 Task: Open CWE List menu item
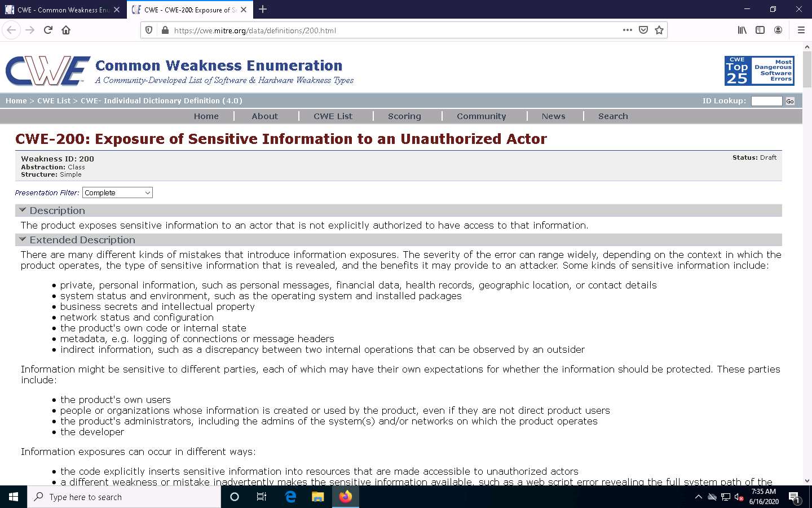pos(333,116)
